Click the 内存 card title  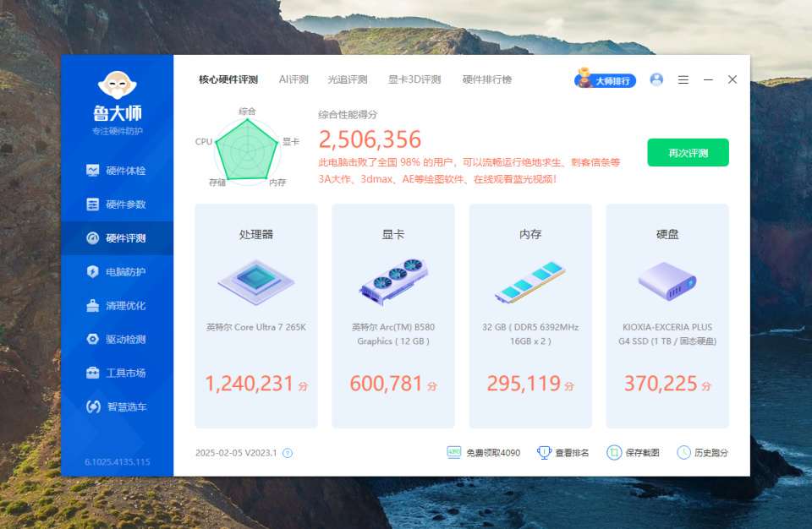[530, 234]
